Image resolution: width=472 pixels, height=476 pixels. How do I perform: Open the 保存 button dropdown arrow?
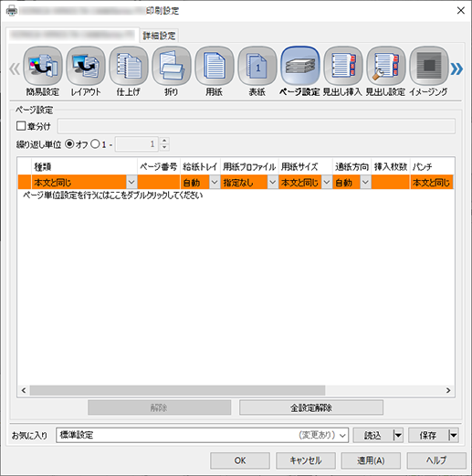[x=454, y=435]
